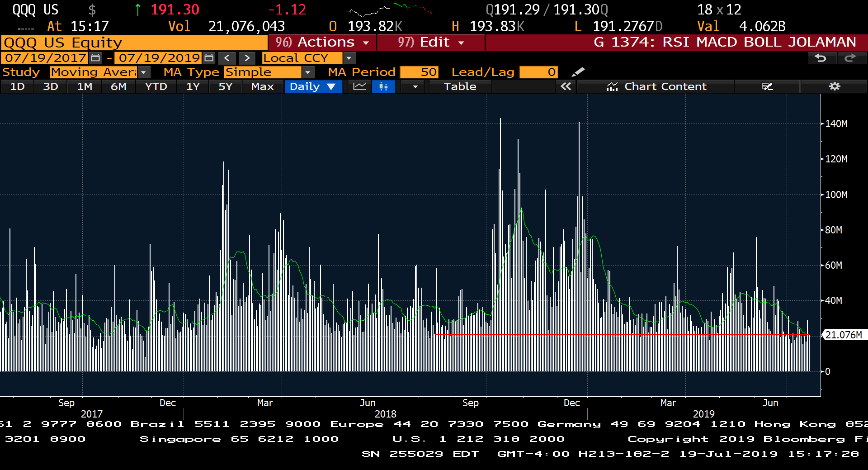Click the bid/ask quote 191.29 / 191.30

547,9
